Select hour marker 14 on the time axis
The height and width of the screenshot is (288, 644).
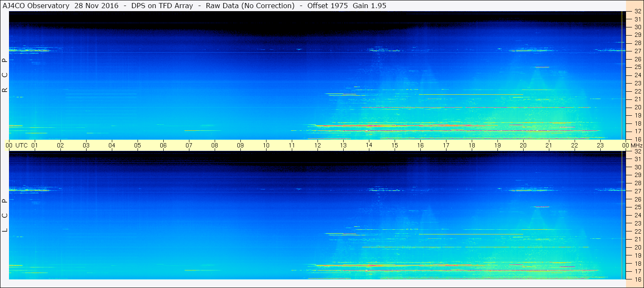tap(369, 145)
